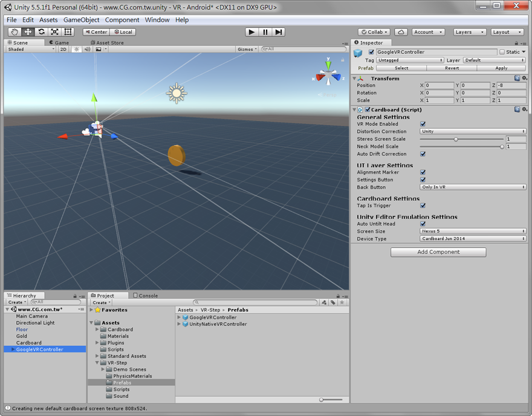
Task: Open scene effects image icon
Action: click(99, 49)
